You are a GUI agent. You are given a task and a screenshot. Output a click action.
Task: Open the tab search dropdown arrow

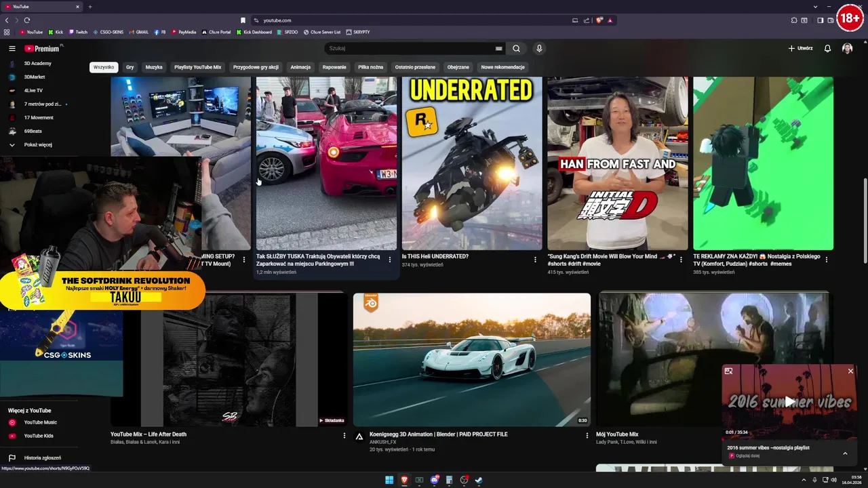coord(815,7)
